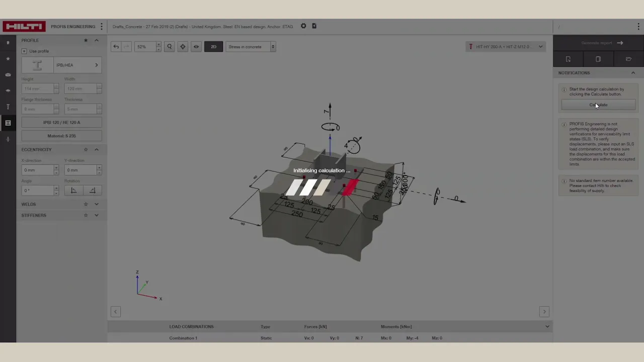
Task: Open the base material sidebar tab
Action: (x=8, y=75)
